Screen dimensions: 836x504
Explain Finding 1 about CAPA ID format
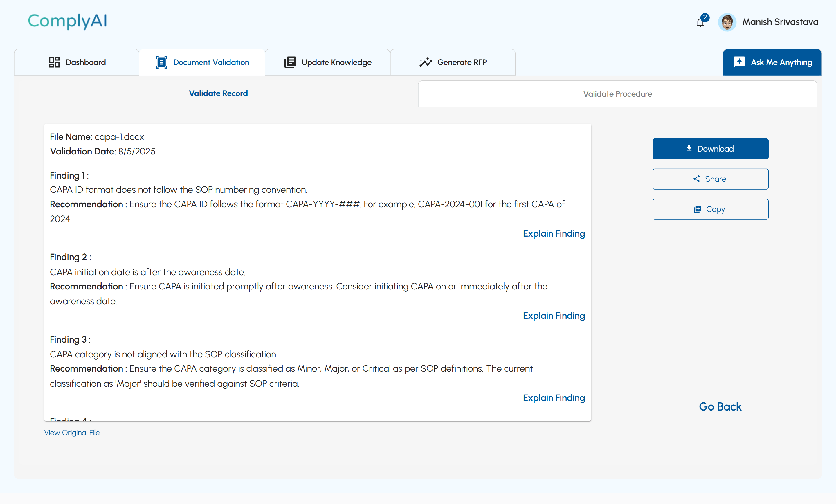point(554,234)
